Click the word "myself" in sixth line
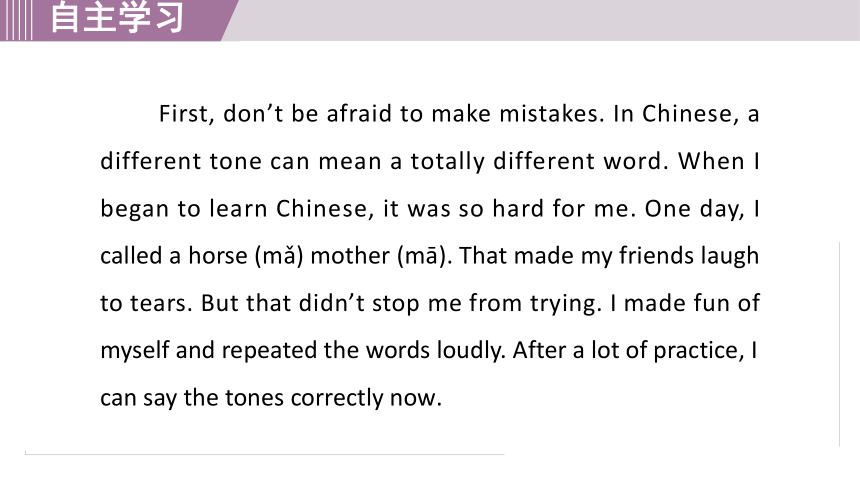This screenshot has height=484, width=860. pos(135,351)
